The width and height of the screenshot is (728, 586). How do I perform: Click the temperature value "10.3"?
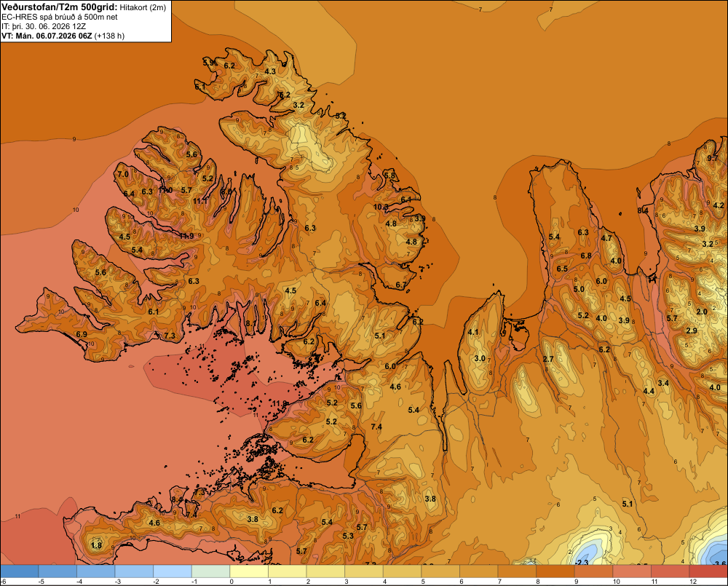(x=381, y=207)
